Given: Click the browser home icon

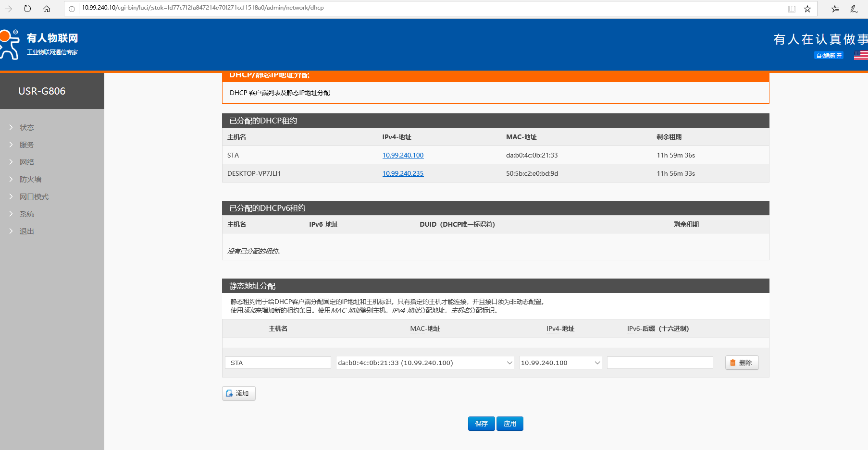Looking at the screenshot, I should 47,9.
